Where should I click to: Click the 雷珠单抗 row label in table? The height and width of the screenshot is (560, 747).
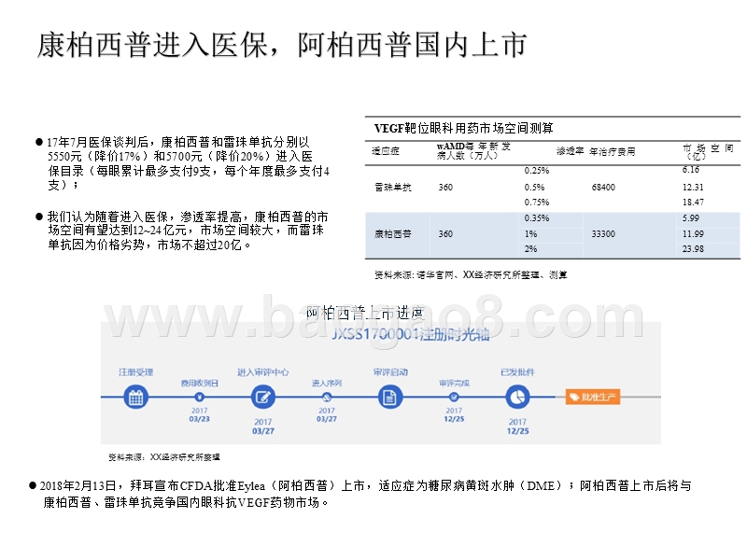393,188
